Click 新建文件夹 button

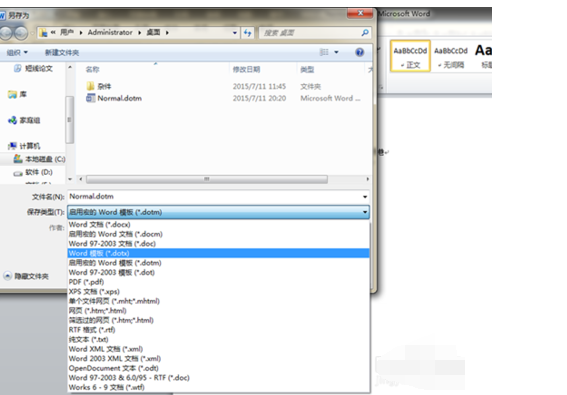point(62,53)
